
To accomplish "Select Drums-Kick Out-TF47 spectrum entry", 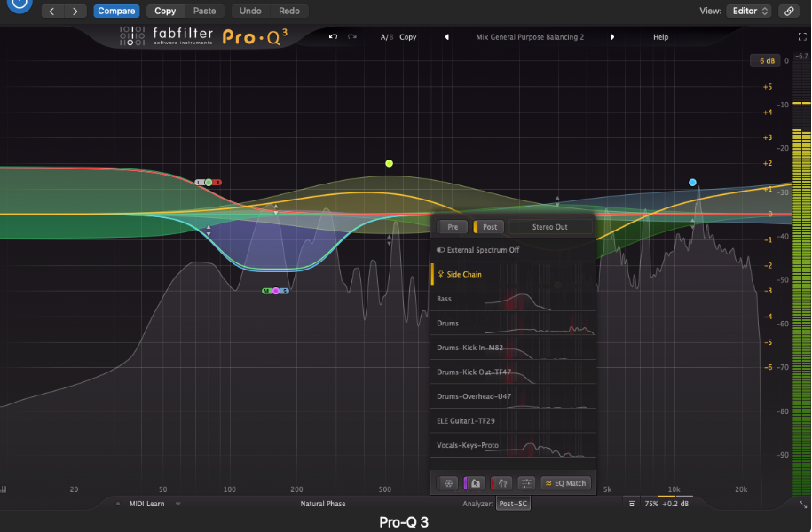I will click(513, 372).
